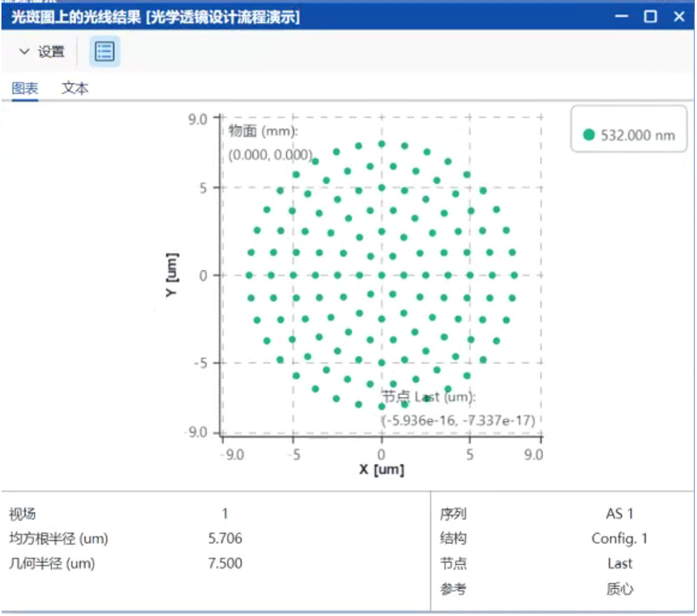Expand the 设置 settings dropdown

(x=42, y=52)
